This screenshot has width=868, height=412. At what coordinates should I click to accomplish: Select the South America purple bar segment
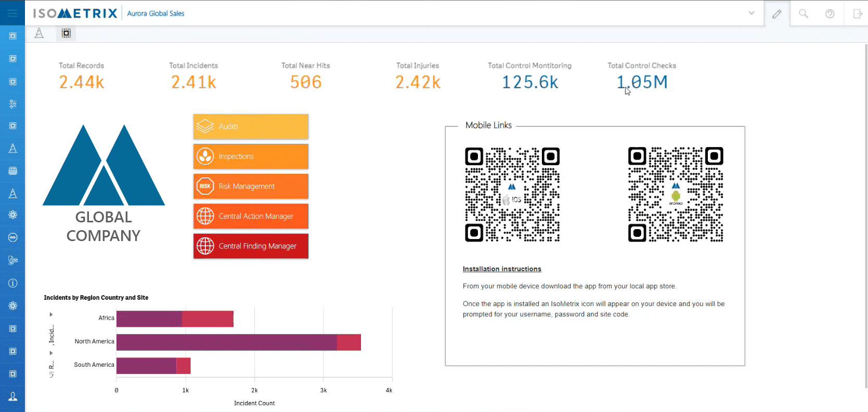point(146,366)
